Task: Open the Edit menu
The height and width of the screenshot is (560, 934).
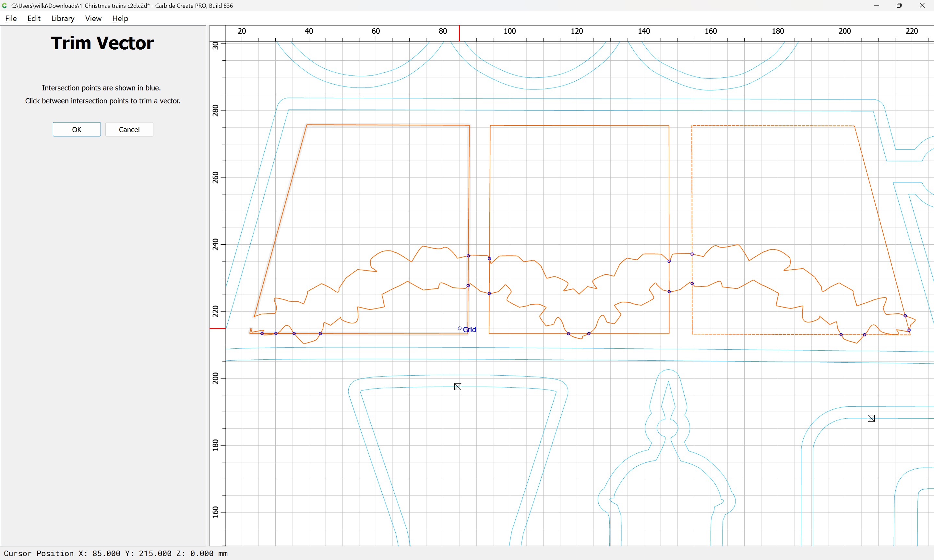Action: 34,18
